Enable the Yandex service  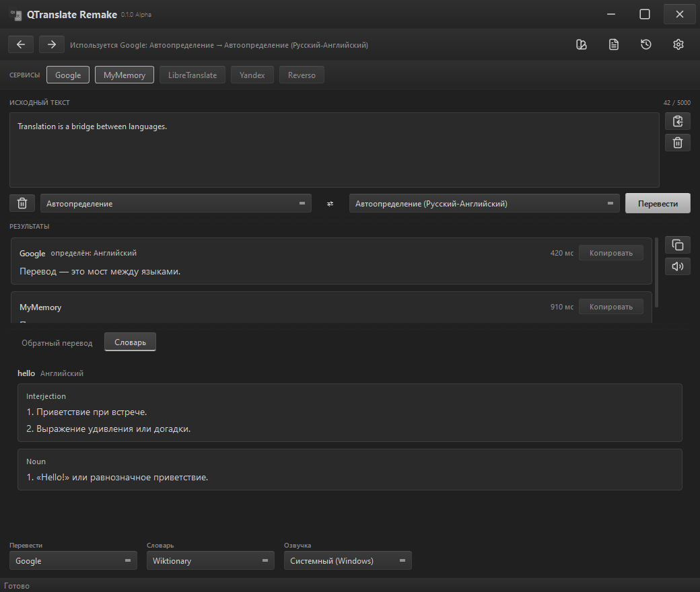click(x=252, y=75)
